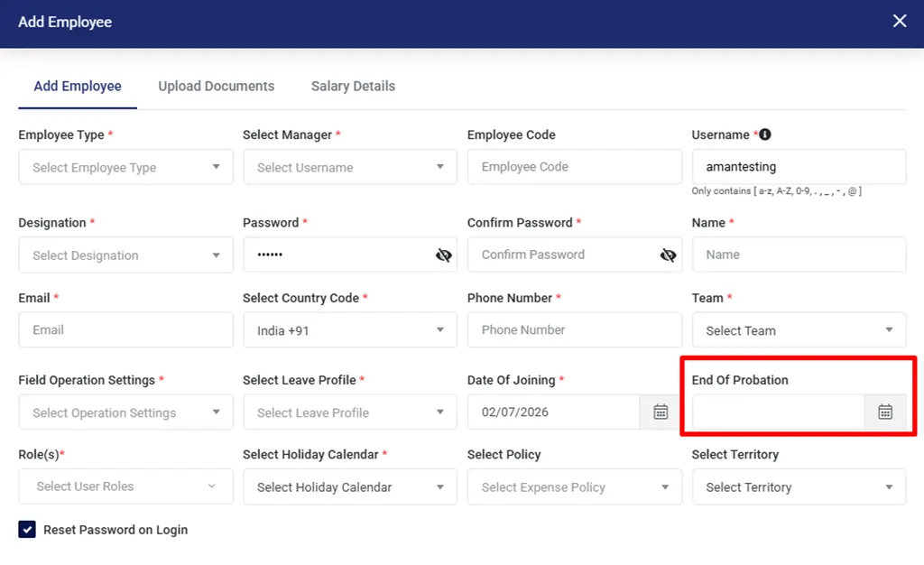Open the Select Expense Policy dropdown
The width and height of the screenshot is (924, 565).
[575, 486]
